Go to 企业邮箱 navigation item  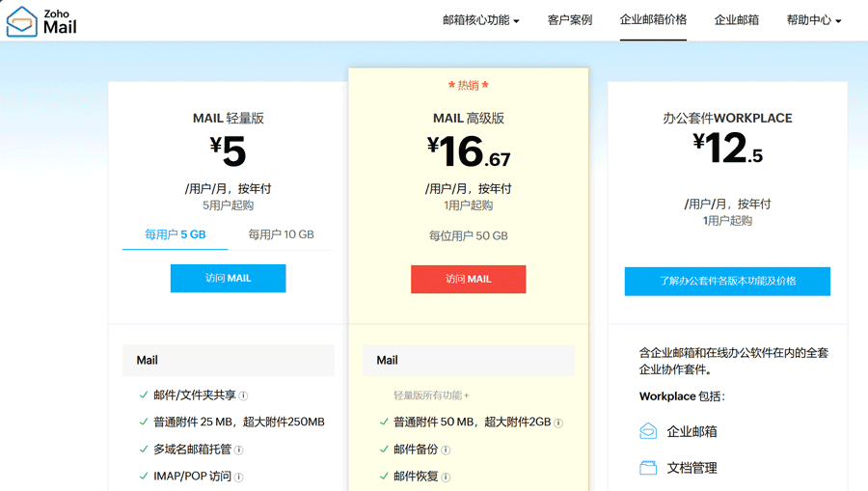[736, 20]
